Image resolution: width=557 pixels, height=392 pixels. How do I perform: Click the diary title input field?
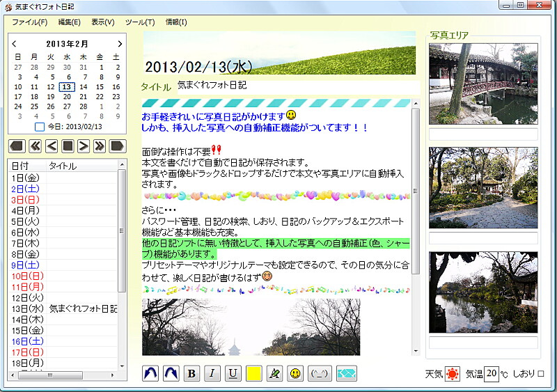299,87
